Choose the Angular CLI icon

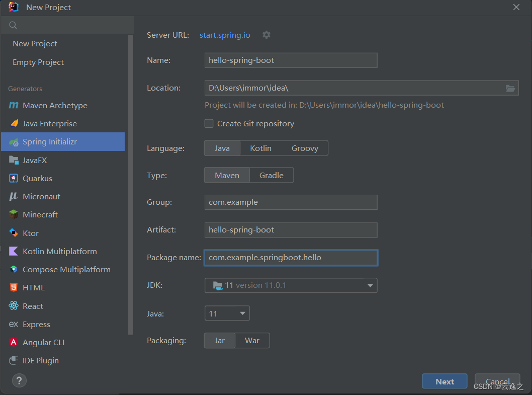tap(14, 342)
